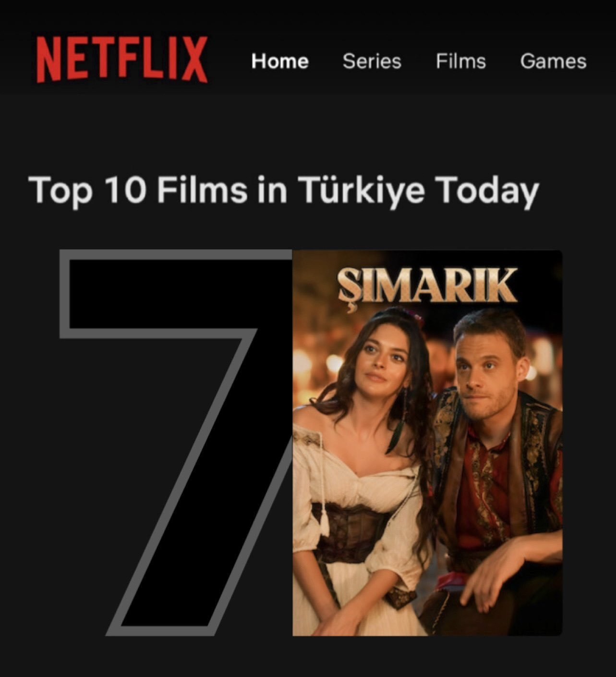Go to the Films section
Image resolution: width=616 pixels, height=677 pixels.
coord(461,61)
